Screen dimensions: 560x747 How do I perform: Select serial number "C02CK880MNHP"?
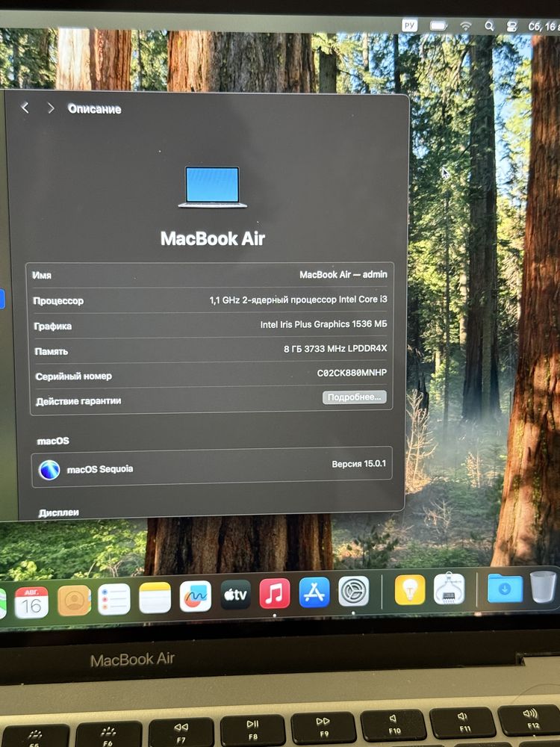tap(352, 373)
